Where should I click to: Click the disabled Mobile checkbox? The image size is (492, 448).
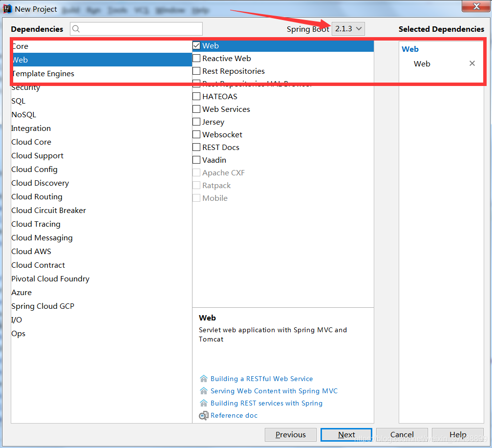[196, 198]
